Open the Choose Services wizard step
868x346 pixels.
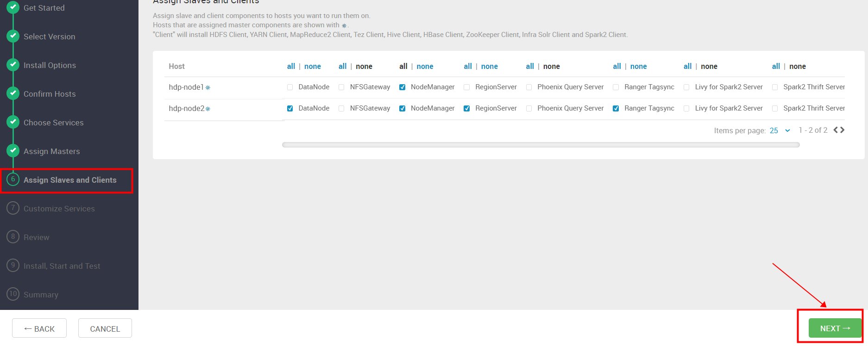click(54, 123)
